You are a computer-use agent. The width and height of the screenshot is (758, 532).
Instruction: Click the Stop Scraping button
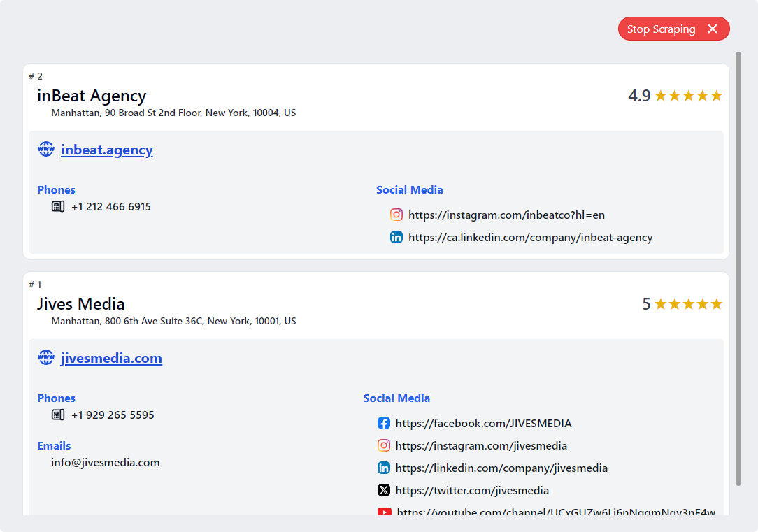point(662,29)
